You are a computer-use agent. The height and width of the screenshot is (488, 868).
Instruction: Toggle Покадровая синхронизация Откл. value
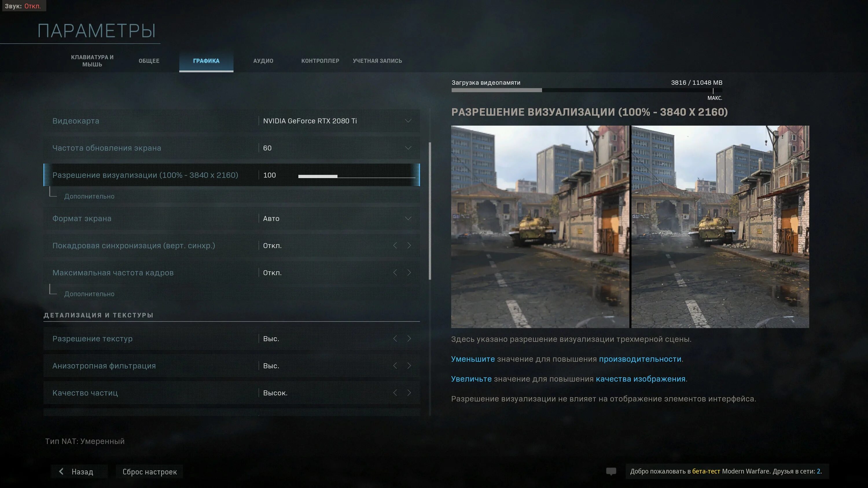click(272, 245)
